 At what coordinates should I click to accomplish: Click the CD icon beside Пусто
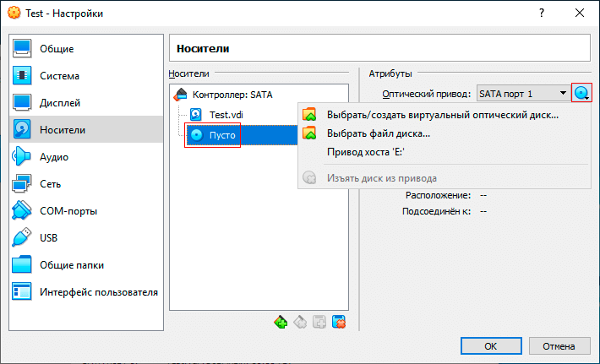(197, 135)
